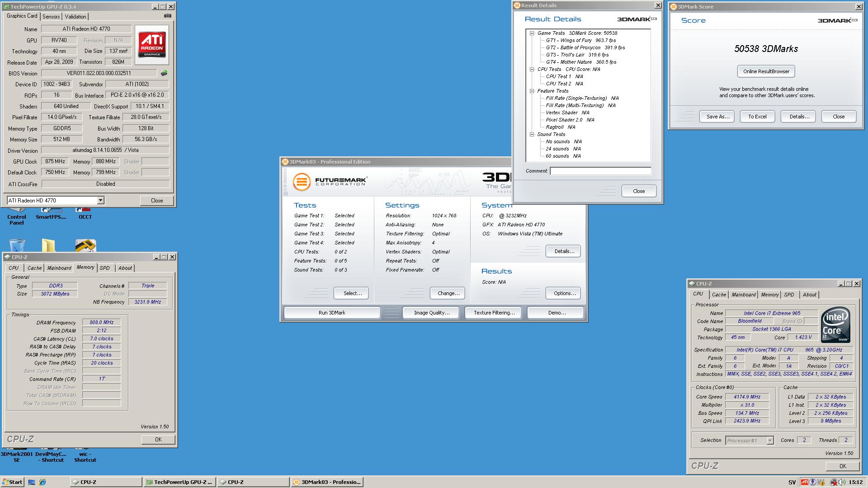Click the ATI Radeon logo in GPU-Z
Image resolution: width=868 pixels, height=488 pixels.
(152, 45)
